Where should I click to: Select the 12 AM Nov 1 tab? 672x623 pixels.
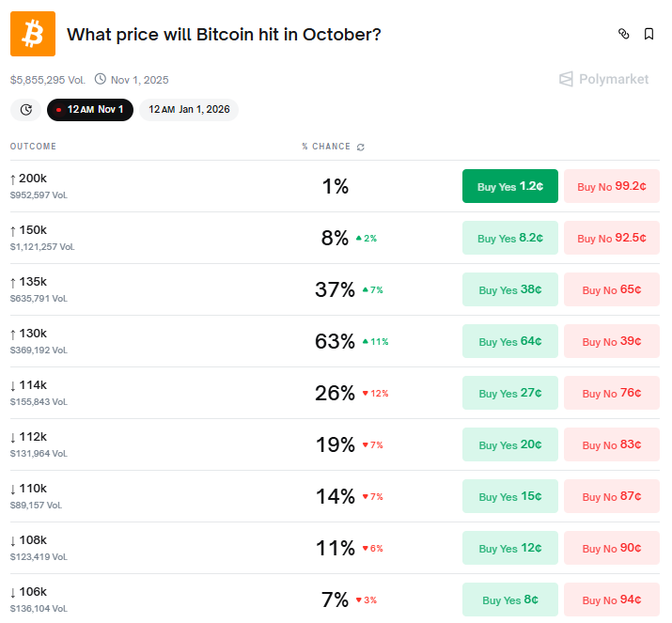(89, 110)
